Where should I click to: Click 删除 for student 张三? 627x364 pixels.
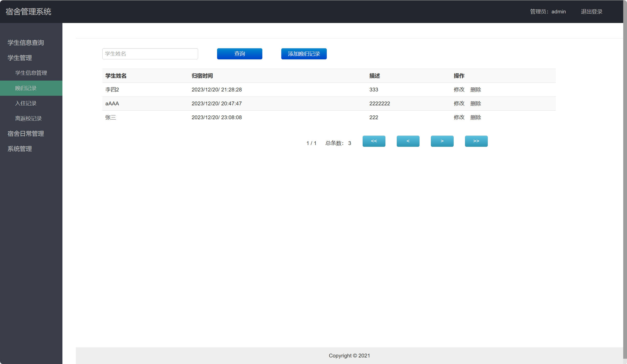tap(475, 117)
